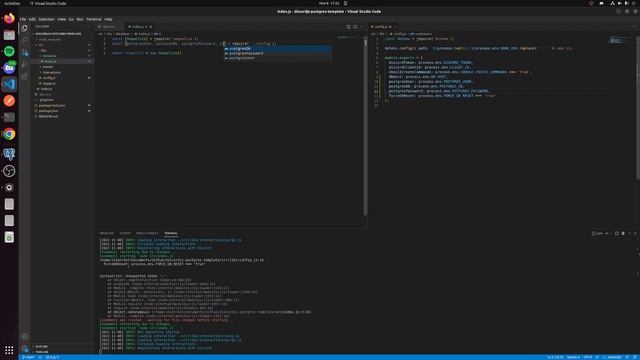Open Postman orange icon in the dock
Screen dimensions: 640x360
[9, 101]
